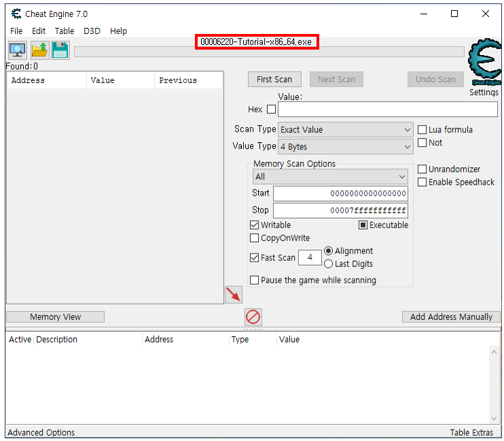Toggle the Executable checkbox

click(x=363, y=225)
